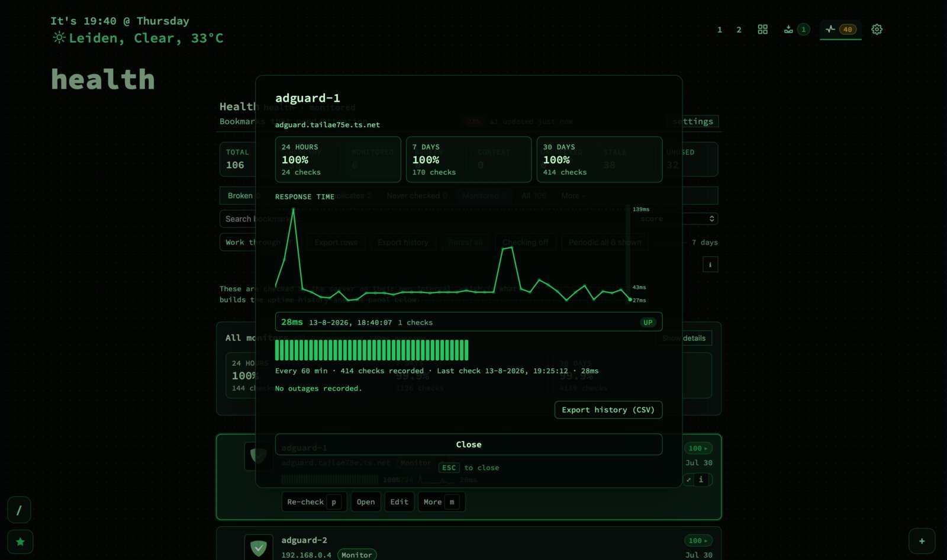Click the adguard-2 shield icon
Image resolution: width=947 pixels, height=560 pixels.
coord(259,548)
